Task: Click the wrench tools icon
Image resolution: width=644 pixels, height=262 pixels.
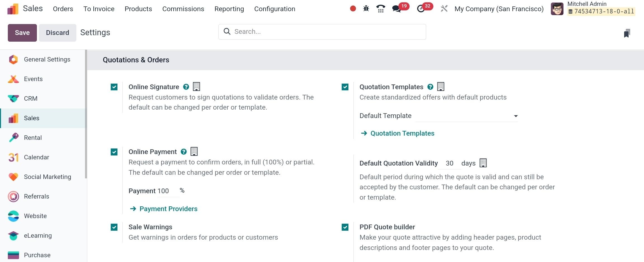Action: coord(444,9)
